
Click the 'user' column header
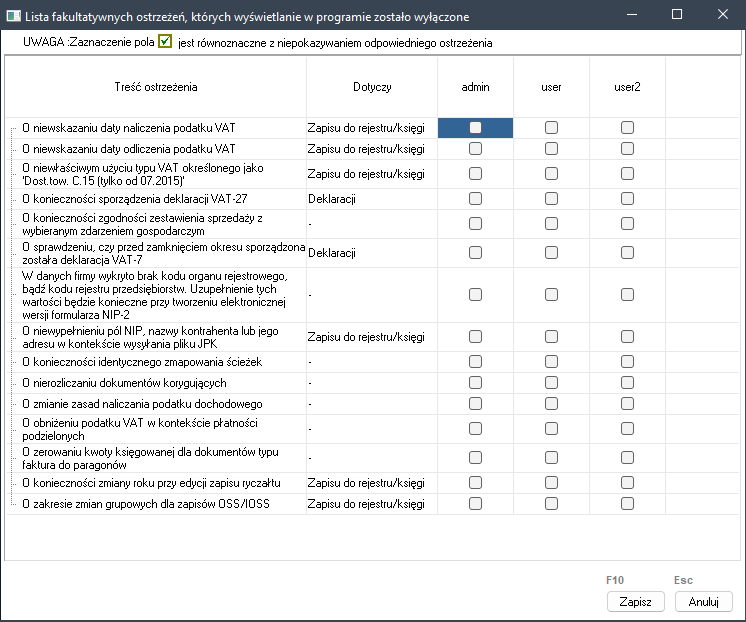pyautogui.click(x=551, y=87)
